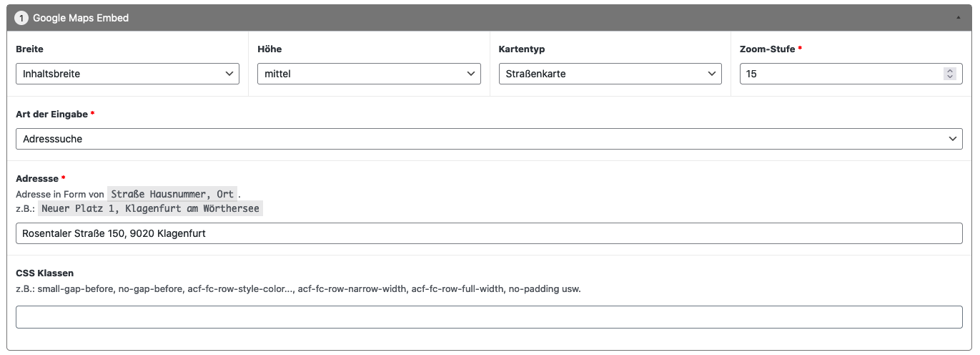980x355 pixels.
Task: Click the empty CSS Klassen input
Action: point(489,317)
